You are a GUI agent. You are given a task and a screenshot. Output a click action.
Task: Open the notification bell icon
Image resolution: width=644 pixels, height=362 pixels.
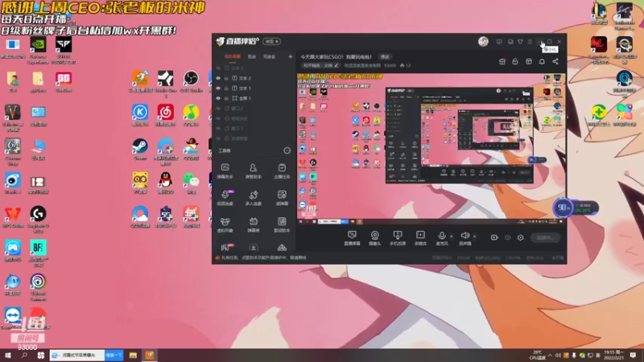pyautogui.click(x=542, y=62)
